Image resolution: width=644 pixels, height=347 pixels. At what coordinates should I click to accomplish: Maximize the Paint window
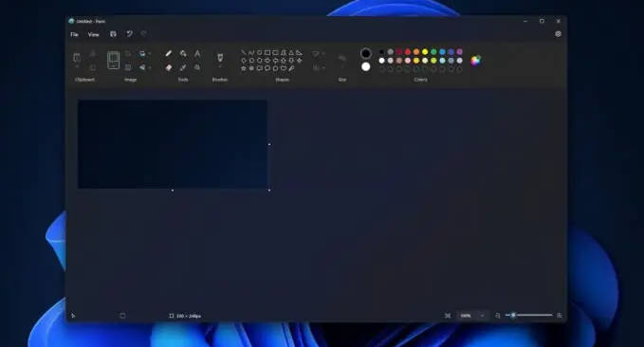pyautogui.click(x=542, y=21)
